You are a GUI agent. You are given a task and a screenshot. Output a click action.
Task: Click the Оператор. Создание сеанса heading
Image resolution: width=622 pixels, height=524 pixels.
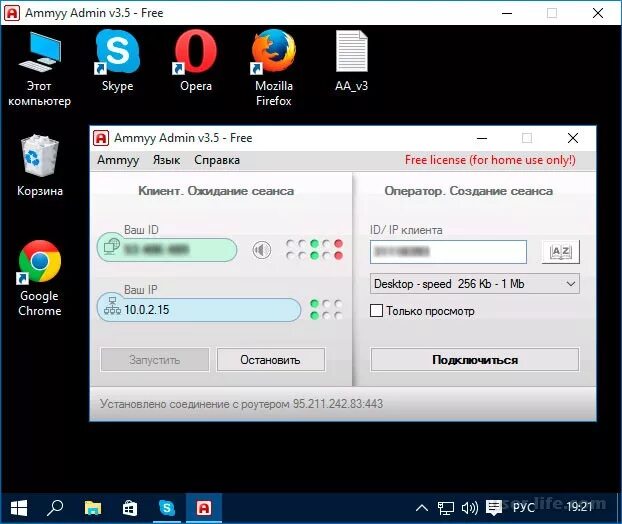point(468,191)
